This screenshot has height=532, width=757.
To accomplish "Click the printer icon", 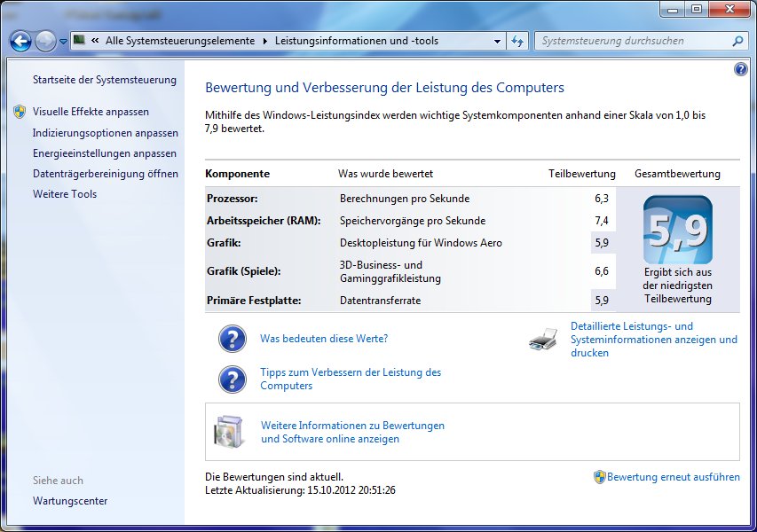I will pyautogui.click(x=543, y=340).
